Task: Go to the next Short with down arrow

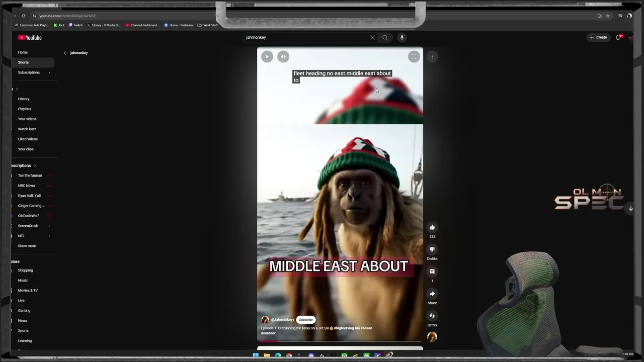Action: tap(630, 208)
